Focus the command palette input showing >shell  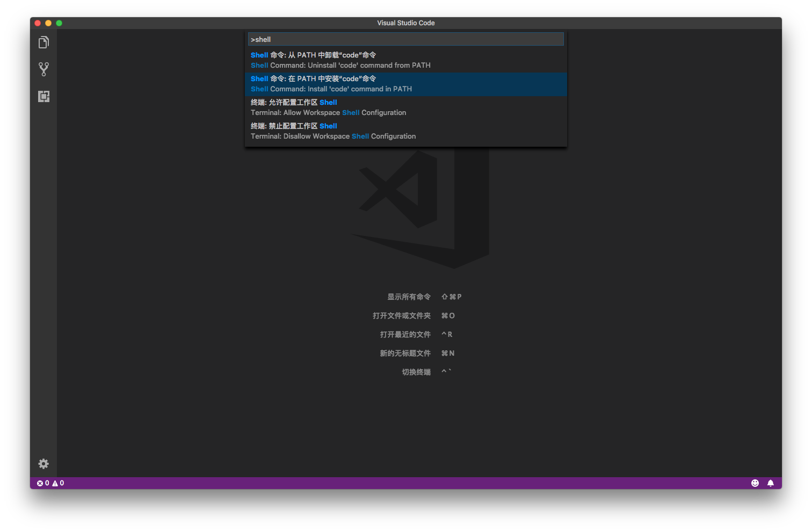pyautogui.click(x=405, y=39)
